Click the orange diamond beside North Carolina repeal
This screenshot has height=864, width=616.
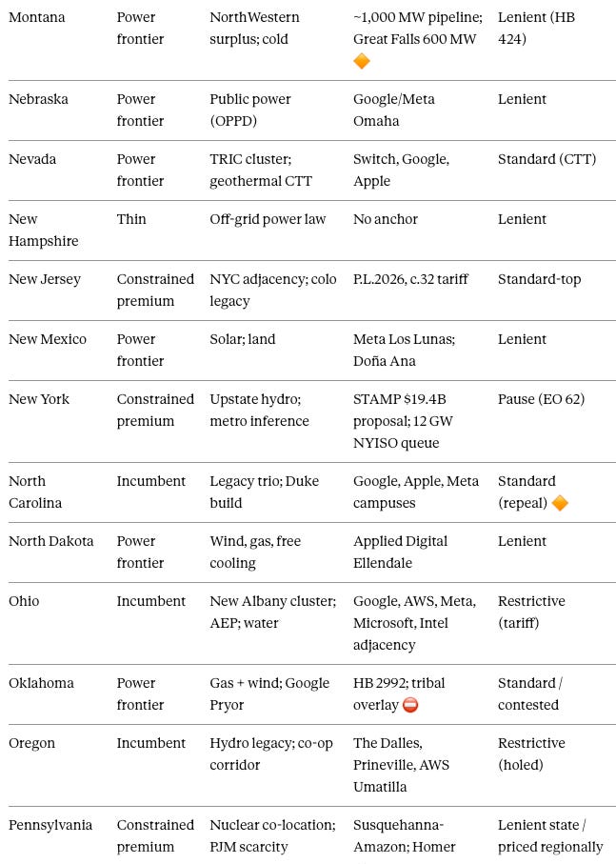[x=560, y=503]
